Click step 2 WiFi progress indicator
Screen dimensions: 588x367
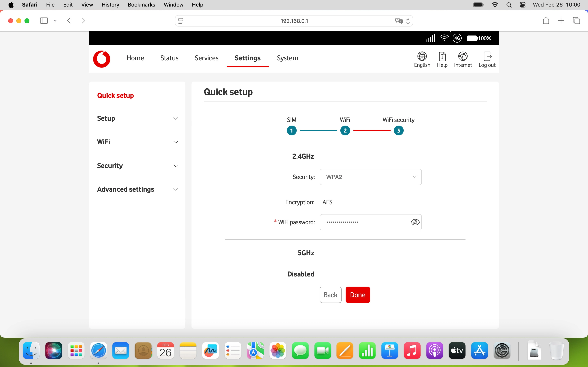point(345,130)
